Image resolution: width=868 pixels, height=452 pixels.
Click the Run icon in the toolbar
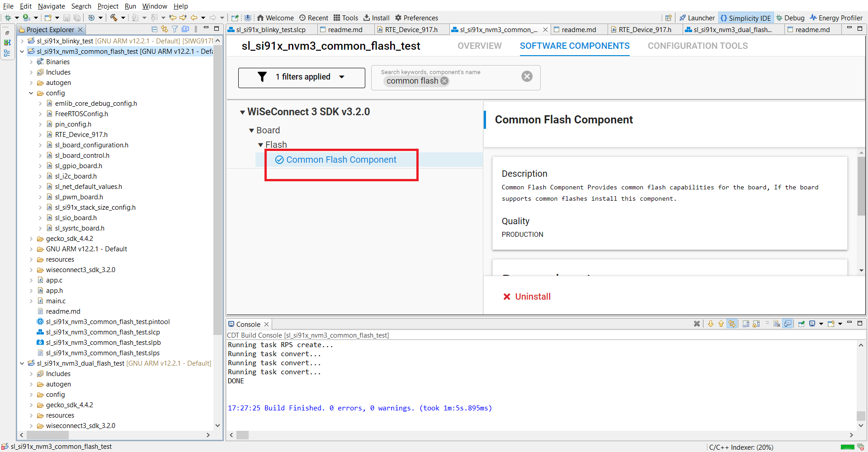click(26, 18)
